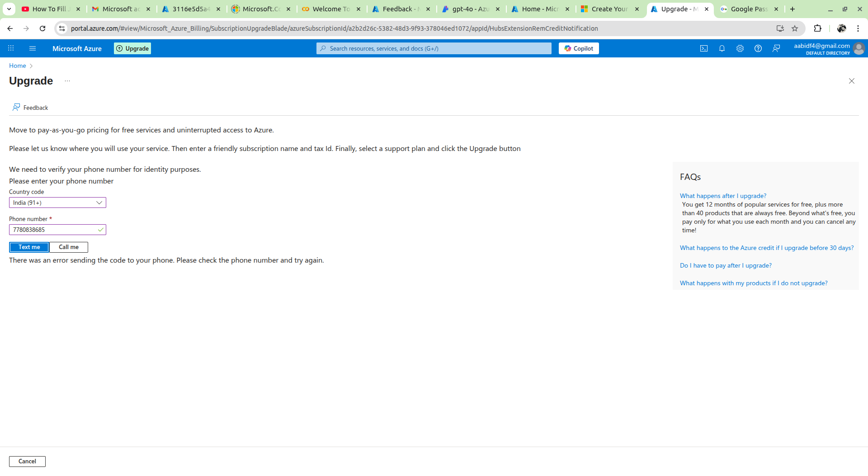Close the 'Welcome To' tab
Image resolution: width=868 pixels, height=476 pixels.
(359, 9)
